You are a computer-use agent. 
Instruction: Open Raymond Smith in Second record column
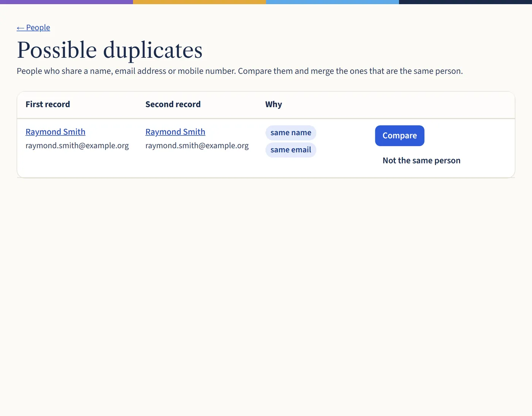(x=175, y=132)
